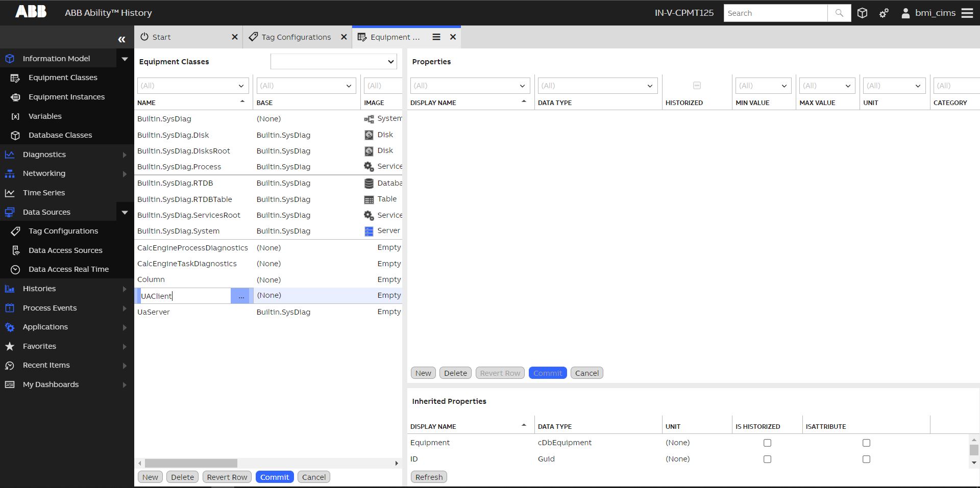Click the Equipment Instances sidebar icon
This screenshot has height=488, width=980.
15,97
